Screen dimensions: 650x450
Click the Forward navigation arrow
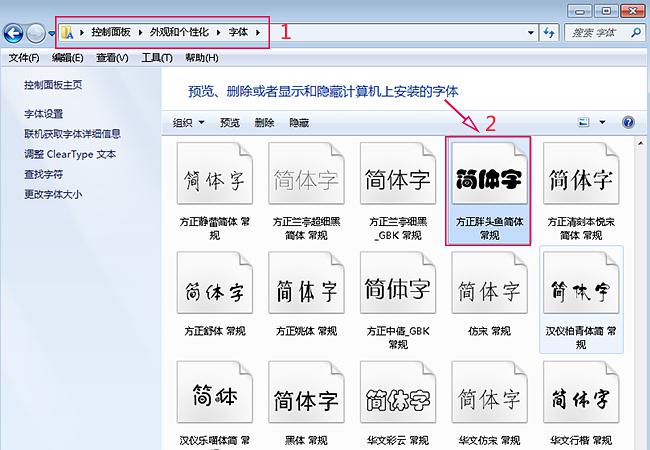[x=36, y=34]
